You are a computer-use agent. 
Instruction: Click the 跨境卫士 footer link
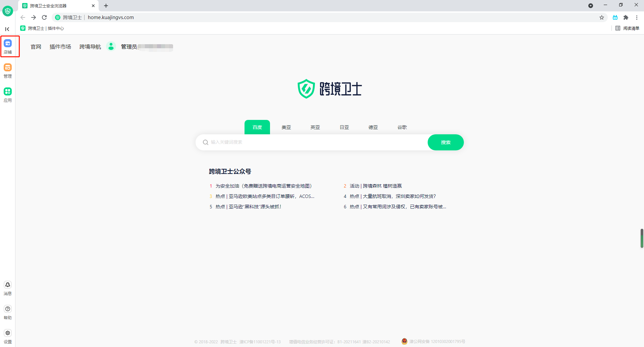coord(228,342)
